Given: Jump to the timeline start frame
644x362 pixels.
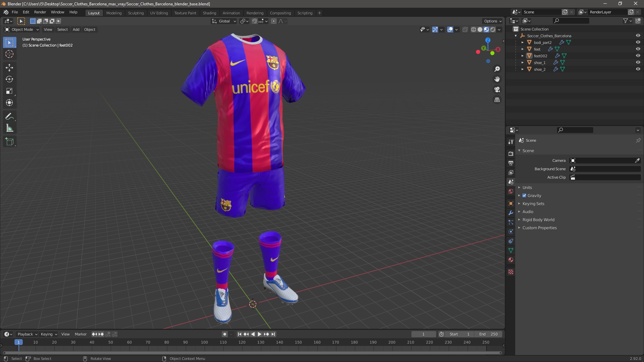Looking at the screenshot, I should (x=239, y=334).
